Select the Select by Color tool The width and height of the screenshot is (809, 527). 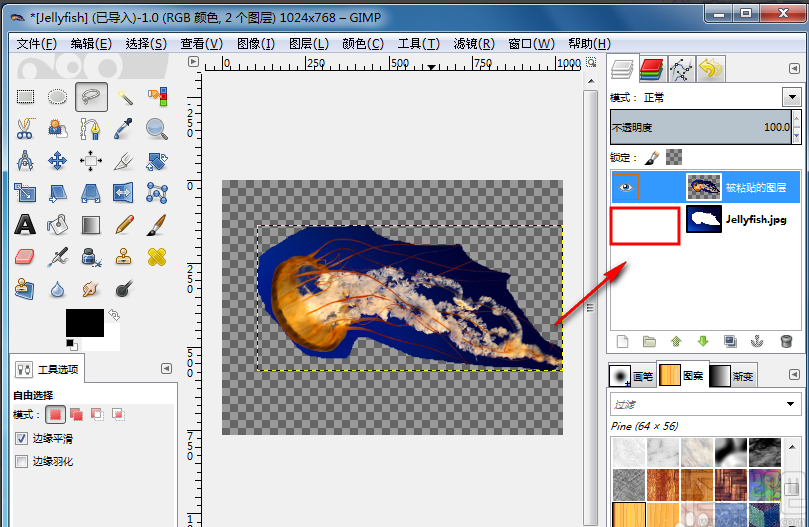tap(157, 97)
